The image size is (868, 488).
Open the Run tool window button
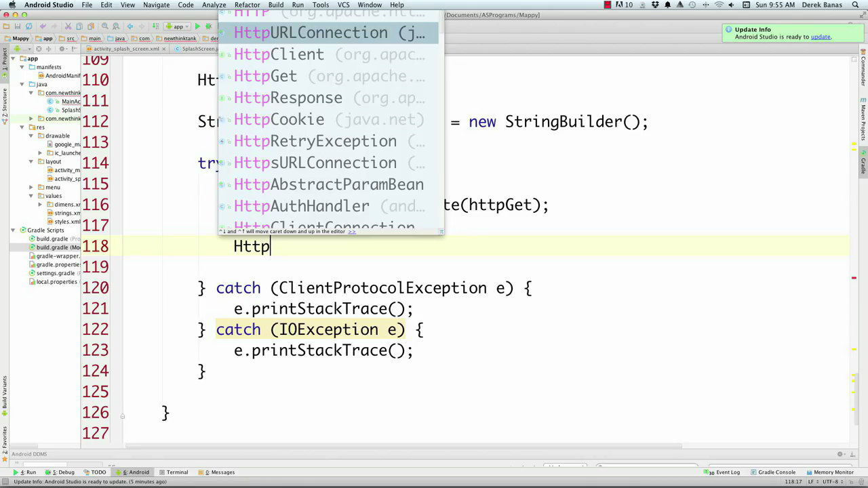pyautogui.click(x=25, y=472)
